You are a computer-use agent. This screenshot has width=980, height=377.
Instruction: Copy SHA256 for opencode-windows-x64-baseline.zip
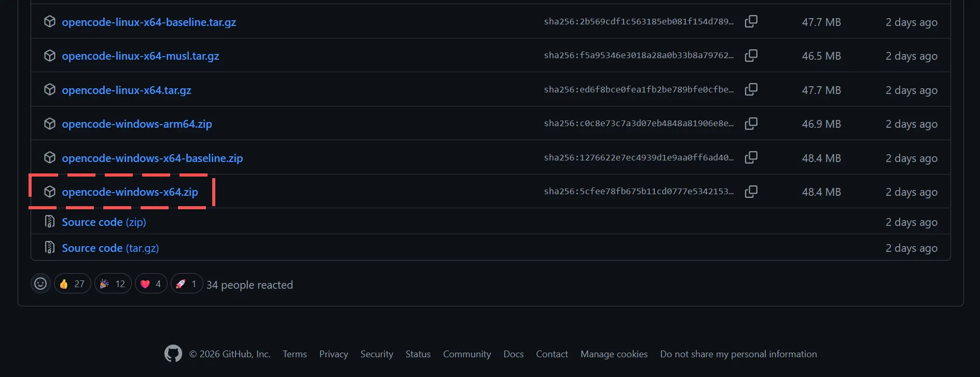(751, 158)
